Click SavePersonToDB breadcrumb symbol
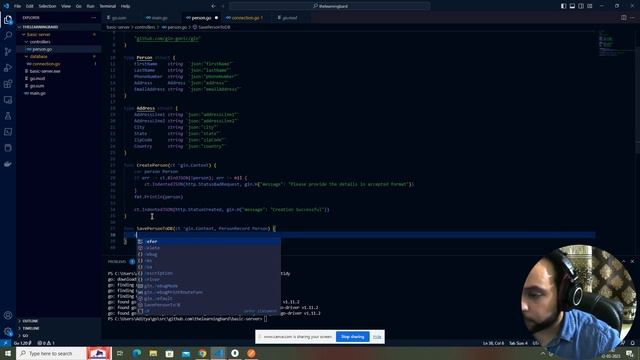This screenshot has height=360, width=640. (x=214, y=27)
